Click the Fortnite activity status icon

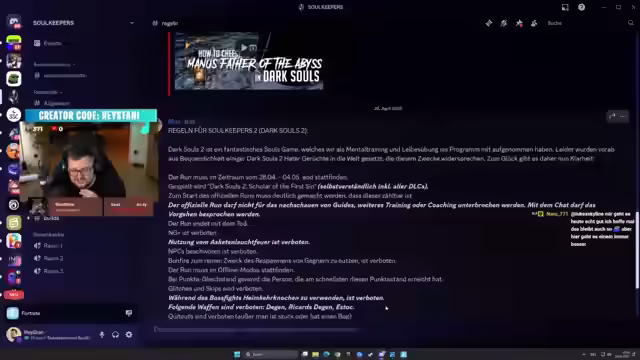coord(13,313)
